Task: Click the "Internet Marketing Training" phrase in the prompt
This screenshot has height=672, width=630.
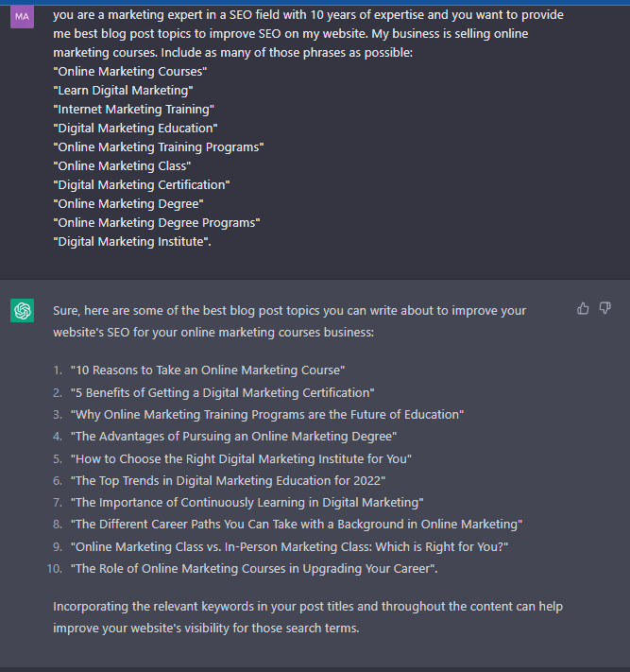Action: 134,109
